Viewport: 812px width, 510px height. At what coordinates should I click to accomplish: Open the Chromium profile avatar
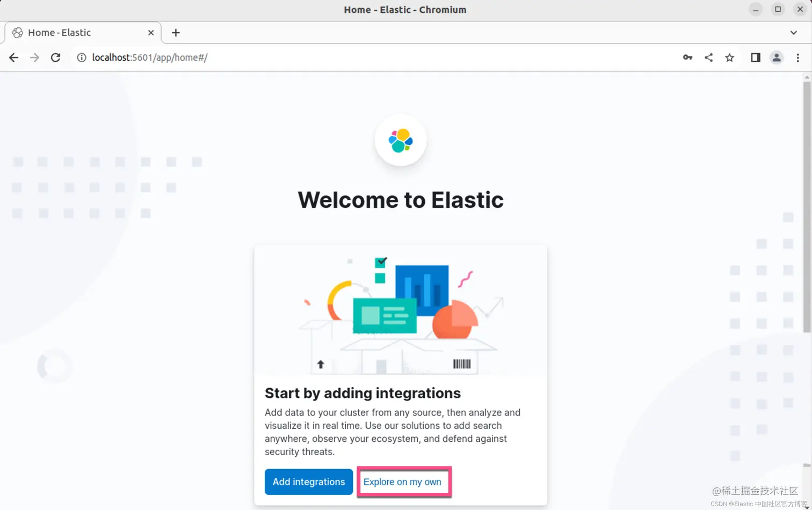[x=777, y=57]
